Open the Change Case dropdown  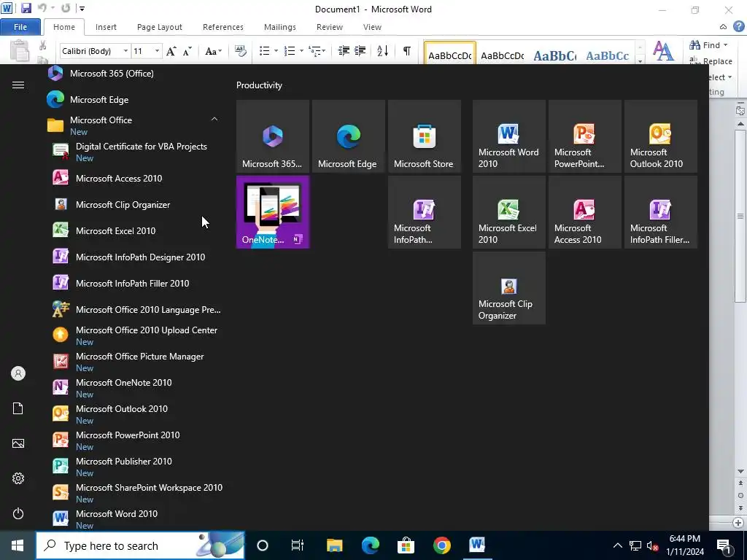tap(213, 51)
